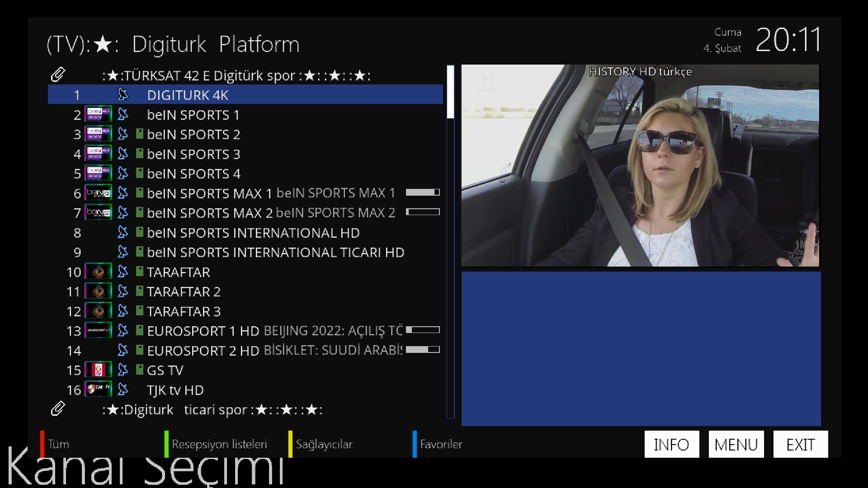Click the TJK tv HD channel logo
The width and height of the screenshot is (868, 488).
(x=98, y=389)
